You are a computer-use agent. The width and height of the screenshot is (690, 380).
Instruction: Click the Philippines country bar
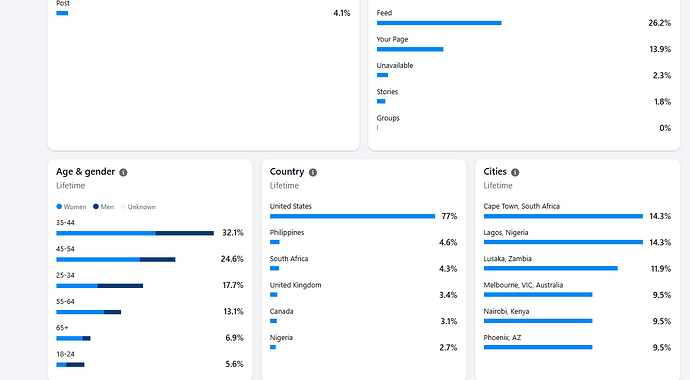(x=275, y=242)
